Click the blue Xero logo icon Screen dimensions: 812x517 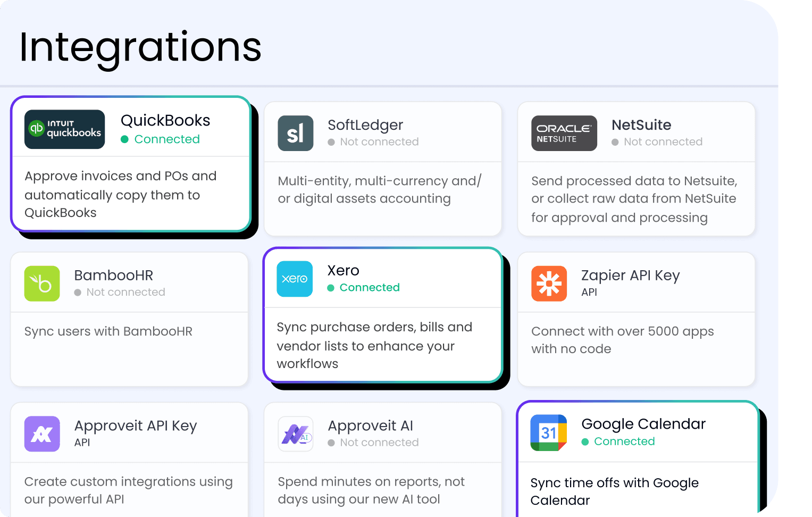click(295, 279)
